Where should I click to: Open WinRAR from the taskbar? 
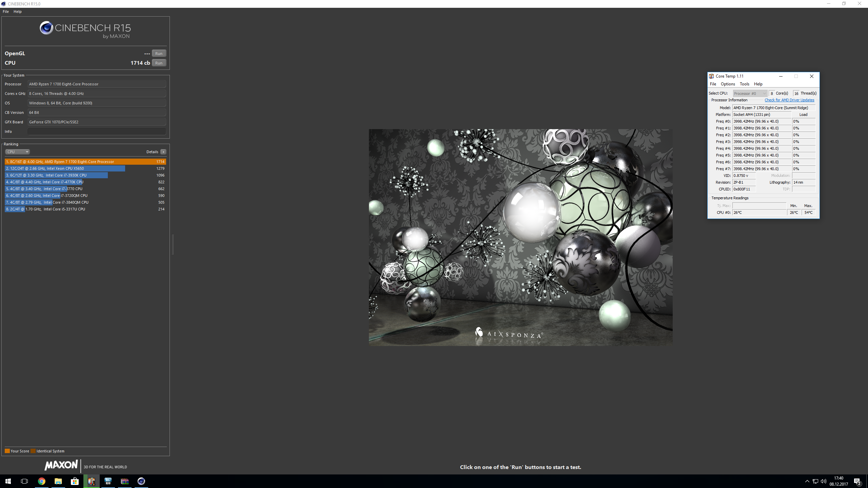pyautogui.click(x=125, y=481)
